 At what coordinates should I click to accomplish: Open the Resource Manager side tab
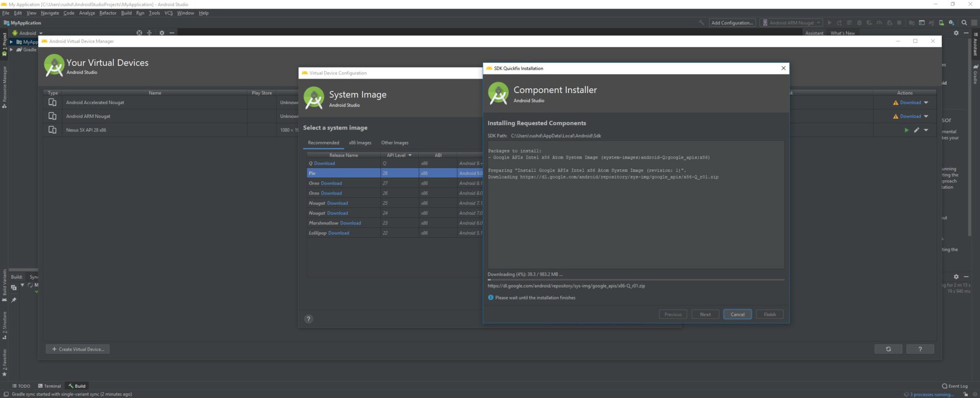pos(5,87)
